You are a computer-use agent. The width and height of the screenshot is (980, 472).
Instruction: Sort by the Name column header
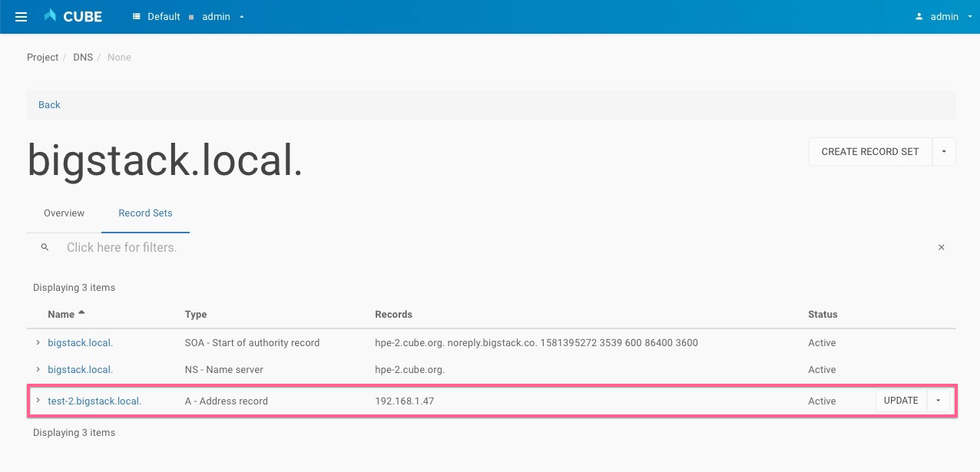pos(66,314)
